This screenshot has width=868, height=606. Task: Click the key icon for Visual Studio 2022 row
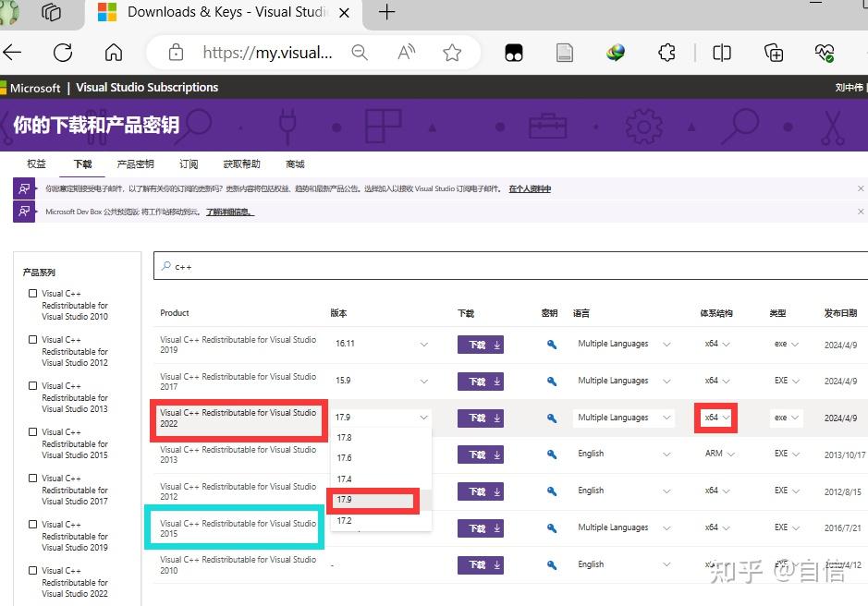coord(550,418)
